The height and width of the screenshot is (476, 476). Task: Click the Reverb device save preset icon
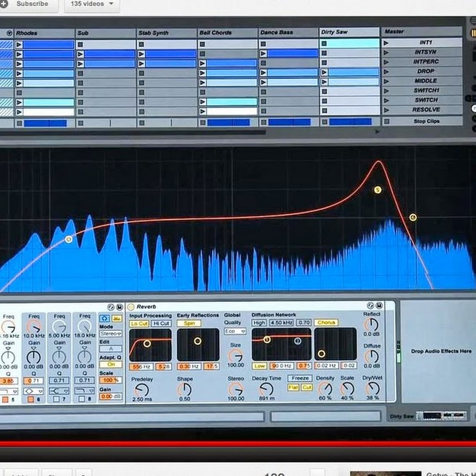(x=380, y=306)
